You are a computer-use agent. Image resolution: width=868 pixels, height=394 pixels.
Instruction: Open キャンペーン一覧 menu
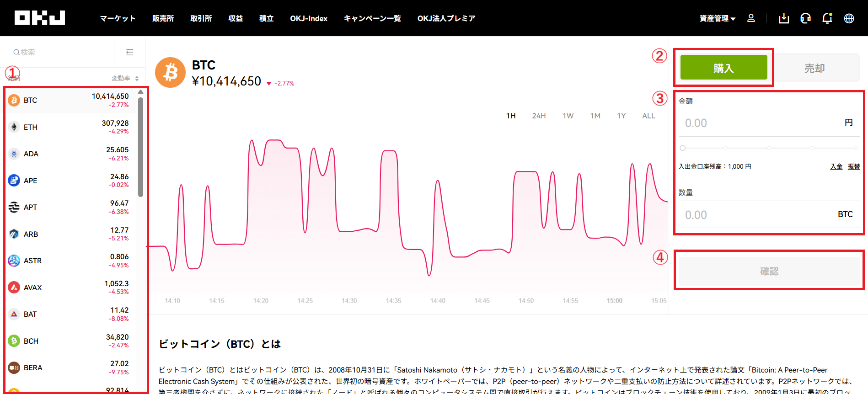coord(372,18)
